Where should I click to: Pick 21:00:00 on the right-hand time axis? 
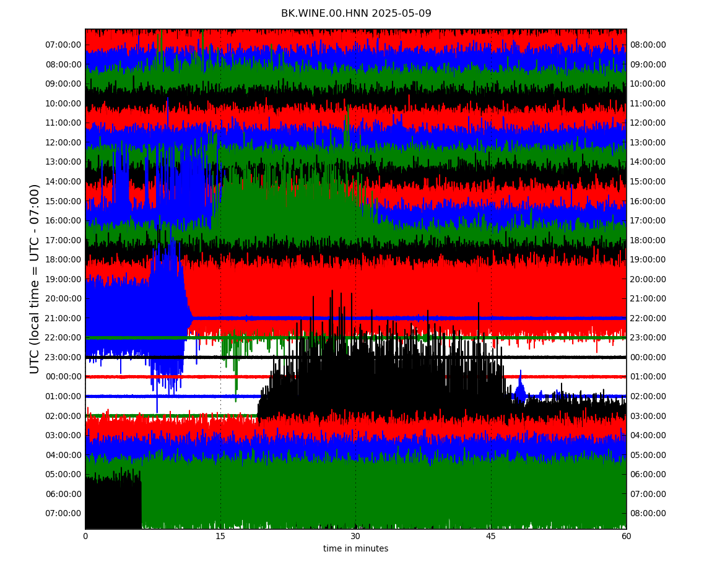tap(648, 299)
